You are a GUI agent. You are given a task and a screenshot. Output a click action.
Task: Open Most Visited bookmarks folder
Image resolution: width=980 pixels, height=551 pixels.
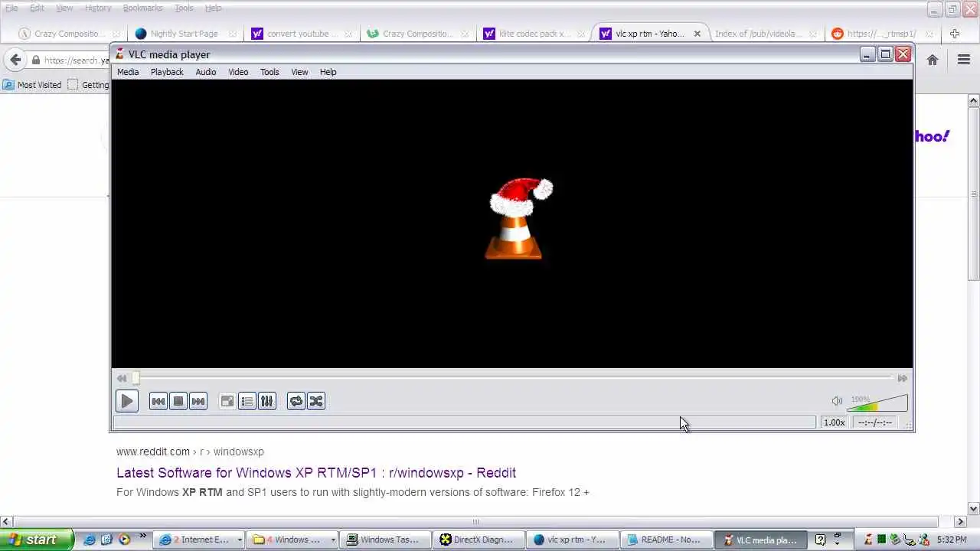pyautogui.click(x=32, y=85)
